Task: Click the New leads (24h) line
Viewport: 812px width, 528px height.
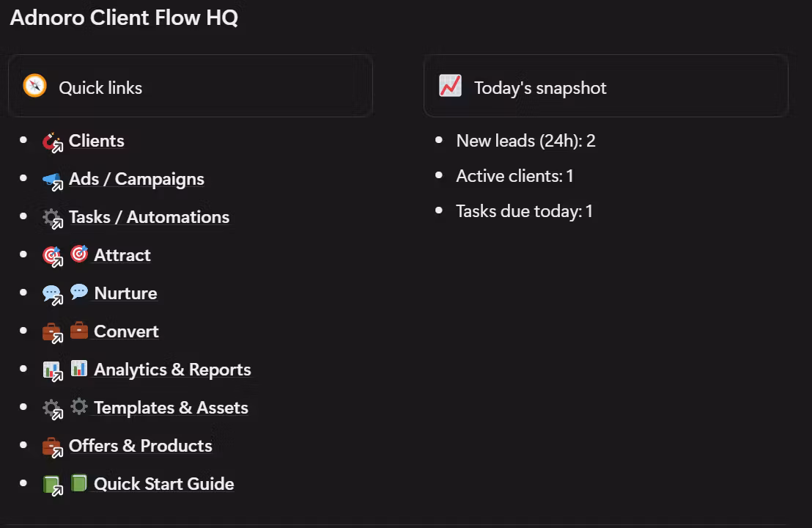Action: (x=525, y=141)
